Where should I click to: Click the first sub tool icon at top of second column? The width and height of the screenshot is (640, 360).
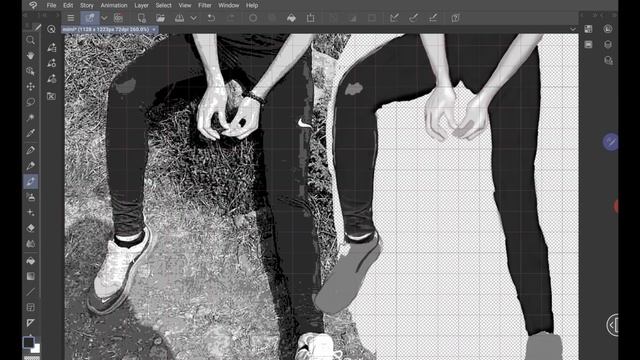coord(51,47)
